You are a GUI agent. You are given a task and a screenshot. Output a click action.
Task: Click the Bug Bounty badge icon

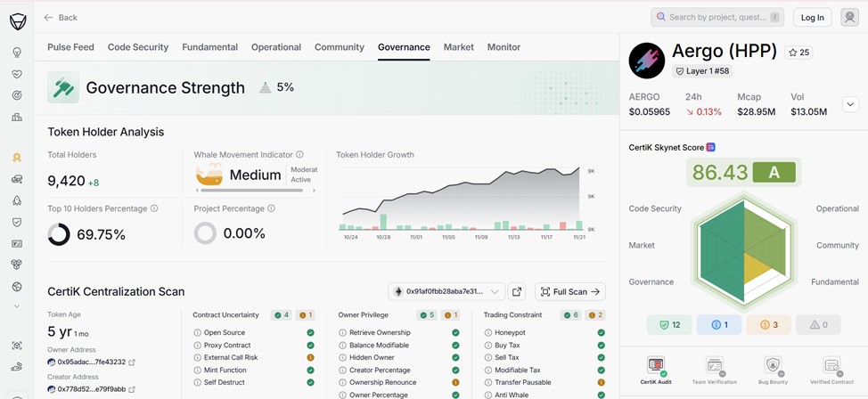click(x=773, y=365)
